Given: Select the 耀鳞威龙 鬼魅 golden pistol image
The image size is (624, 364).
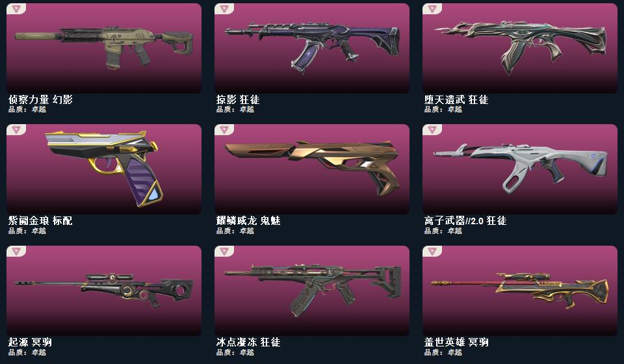Looking at the screenshot, I should coord(311,168).
